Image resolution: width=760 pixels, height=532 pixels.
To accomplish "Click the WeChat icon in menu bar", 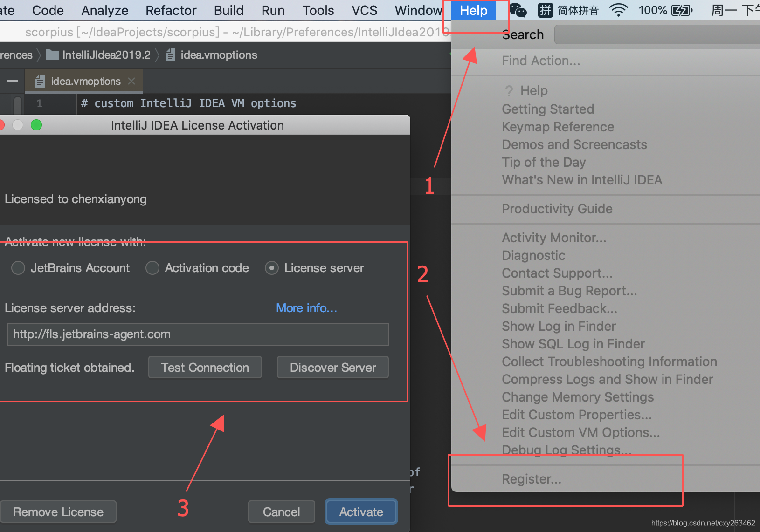I will pos(518,10).
